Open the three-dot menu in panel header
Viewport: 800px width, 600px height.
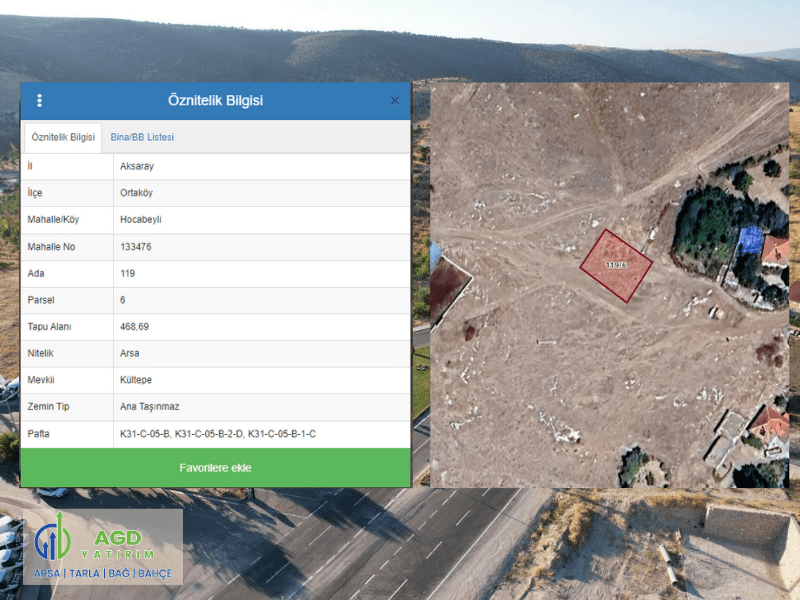[x=39, y=101]
